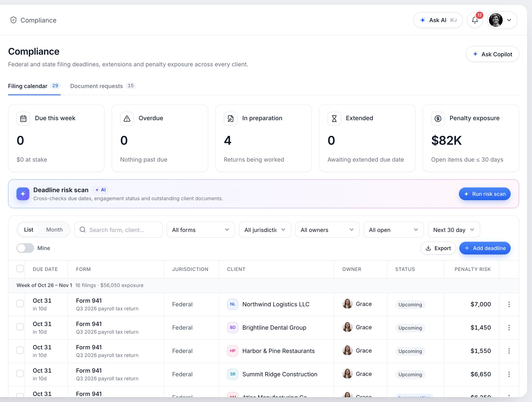Click the SR client badge icon

233,374
